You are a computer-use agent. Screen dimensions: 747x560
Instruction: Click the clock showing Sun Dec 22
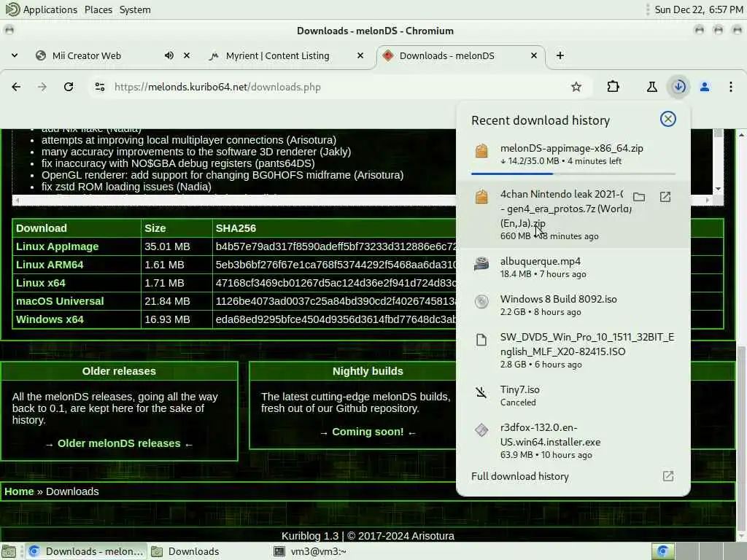pyautogui.click(x=698, y=9)
